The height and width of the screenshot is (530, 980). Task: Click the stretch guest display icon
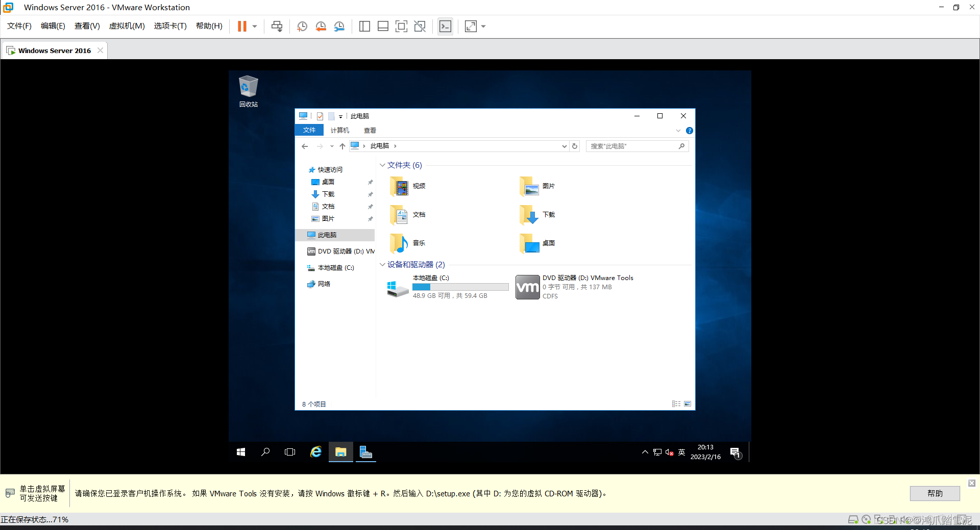[x=471, y=26]
